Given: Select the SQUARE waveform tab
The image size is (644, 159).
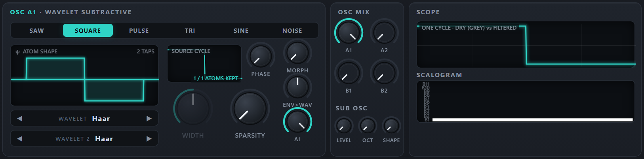Looking at the screenshot, I should pyautogui.click(x=88, y=30).
